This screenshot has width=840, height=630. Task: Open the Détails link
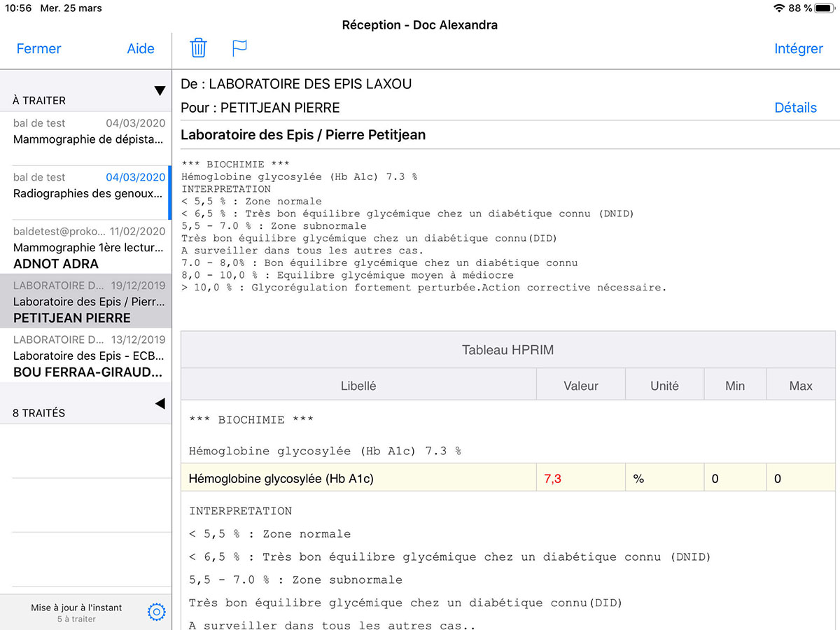pos(795,108)
